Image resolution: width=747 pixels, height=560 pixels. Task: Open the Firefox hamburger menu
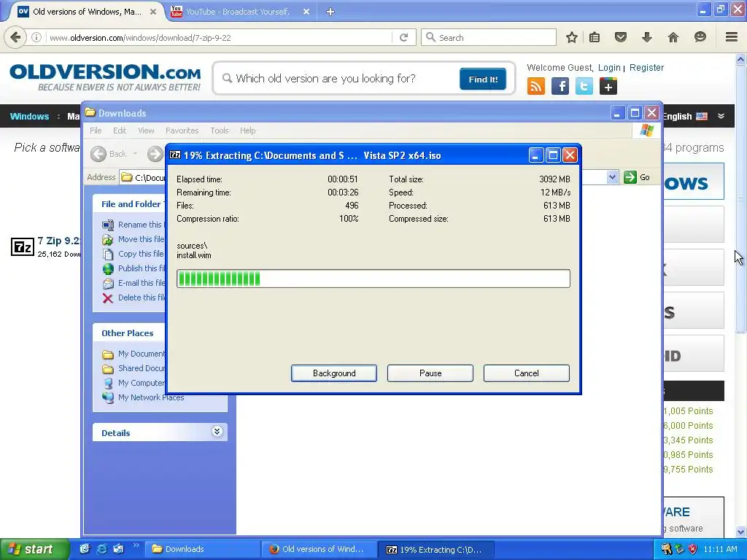coord(731,37)
